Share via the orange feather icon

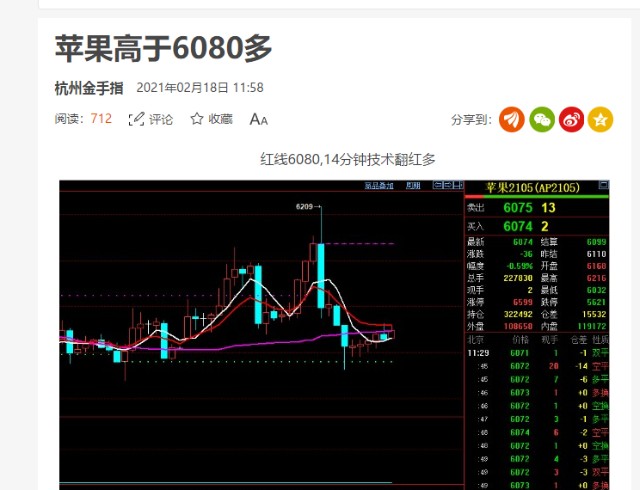point(512,119)
